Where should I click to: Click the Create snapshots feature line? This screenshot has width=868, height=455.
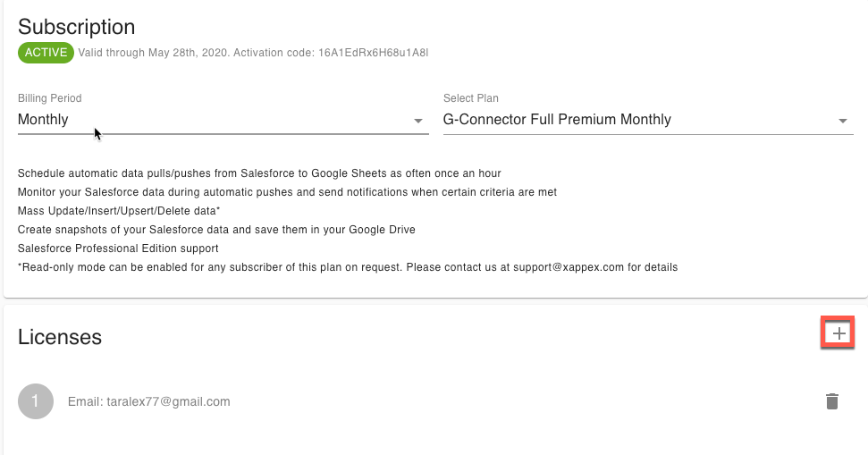(x=216, y=230)
